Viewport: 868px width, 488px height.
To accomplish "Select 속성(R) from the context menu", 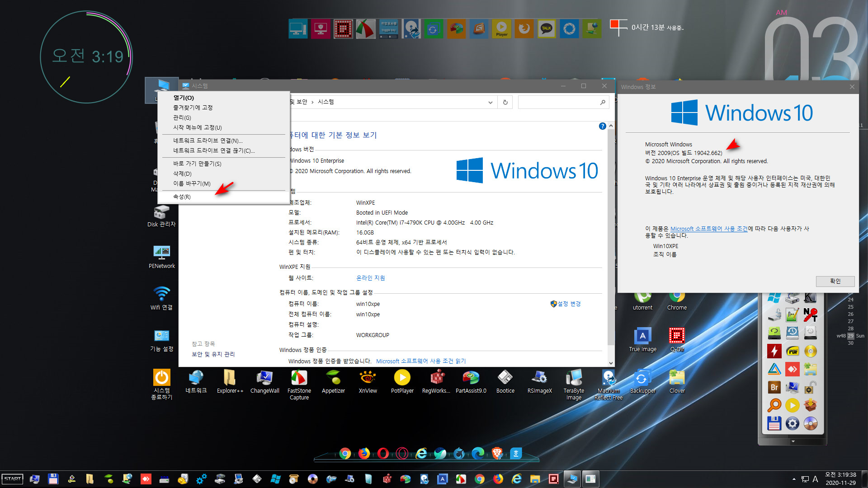I will pyautogui.click(x=223, y=197).
